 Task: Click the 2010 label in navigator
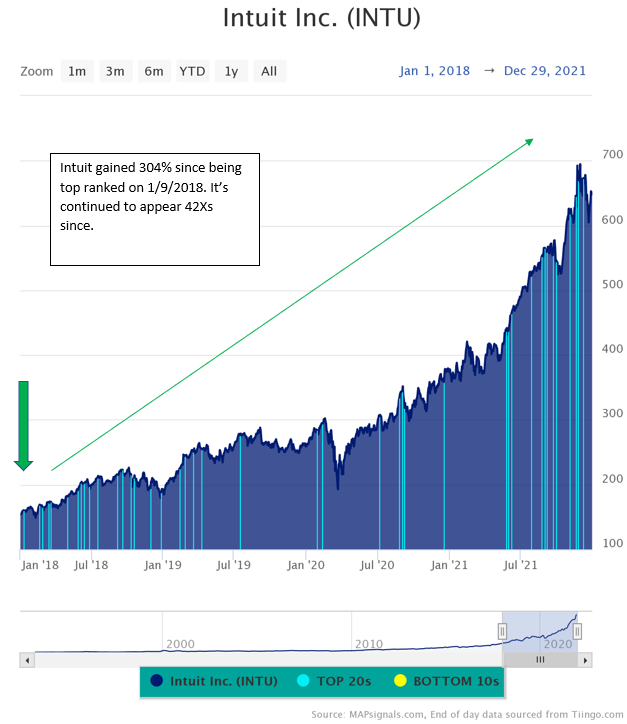pos(369,644)
